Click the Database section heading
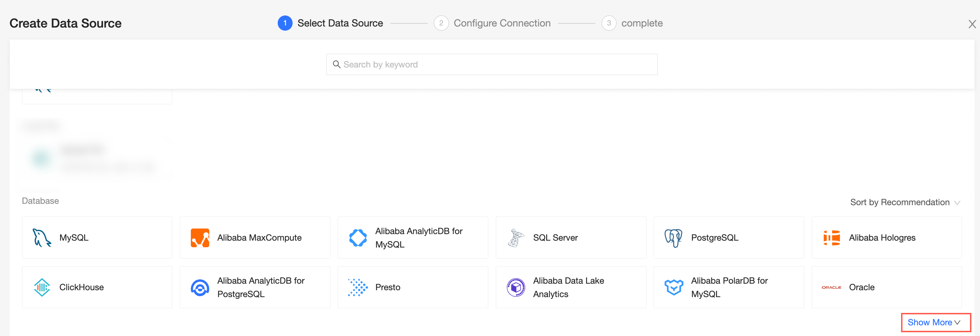The image size is (980, 336). pyautogui.click(x=40, y=201)
